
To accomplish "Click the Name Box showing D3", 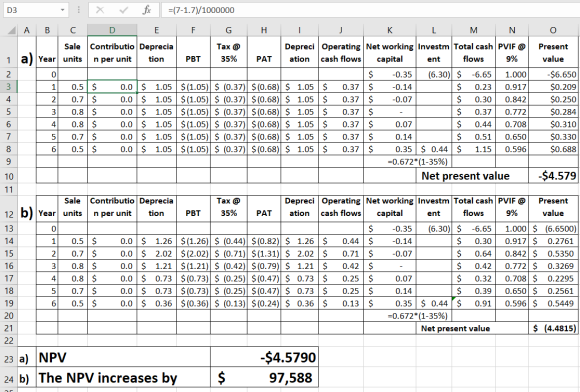I will 36,10.
